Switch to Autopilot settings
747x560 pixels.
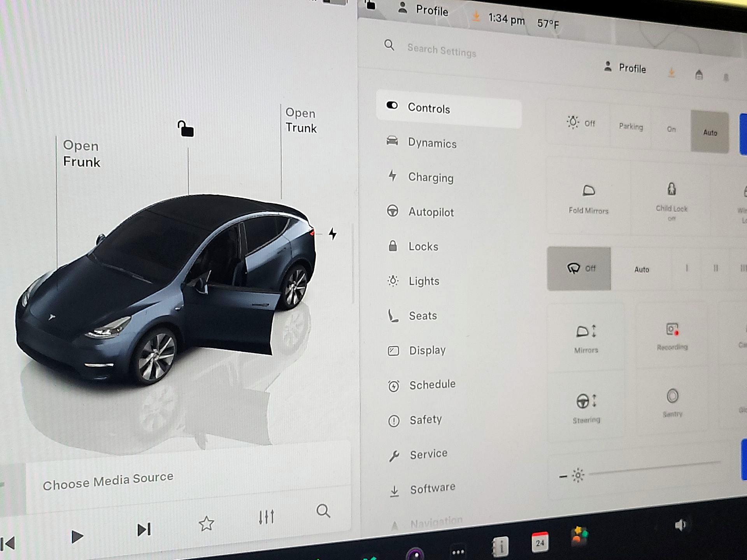coord(431,212)
